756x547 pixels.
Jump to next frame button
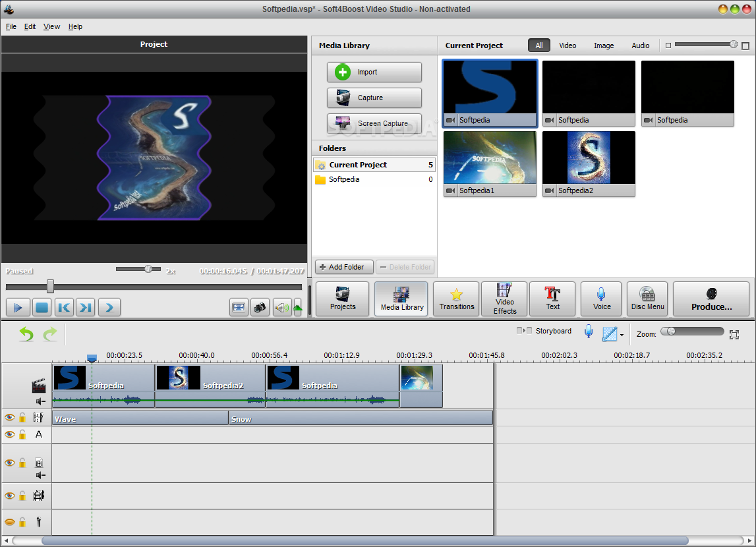point(85,308)
